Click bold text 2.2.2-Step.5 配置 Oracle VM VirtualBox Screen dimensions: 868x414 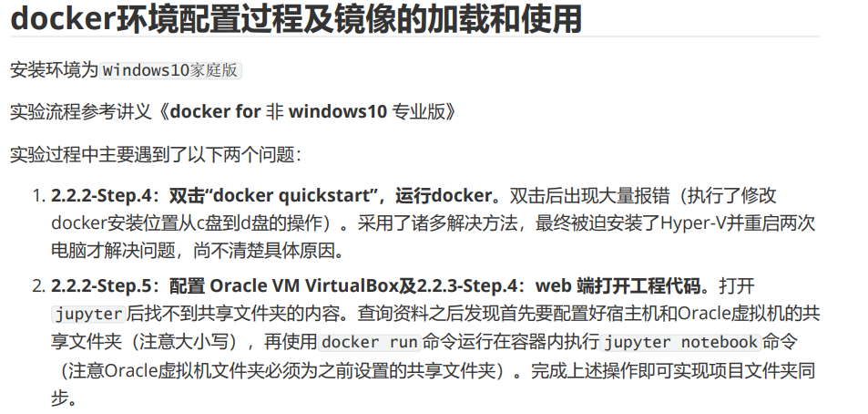pos(225,286)
